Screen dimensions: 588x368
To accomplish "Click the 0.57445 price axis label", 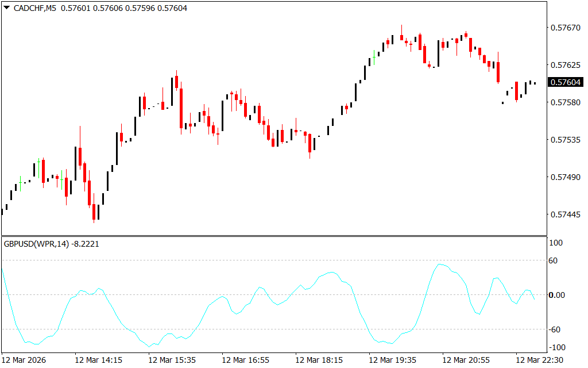I will click(566, 214).
